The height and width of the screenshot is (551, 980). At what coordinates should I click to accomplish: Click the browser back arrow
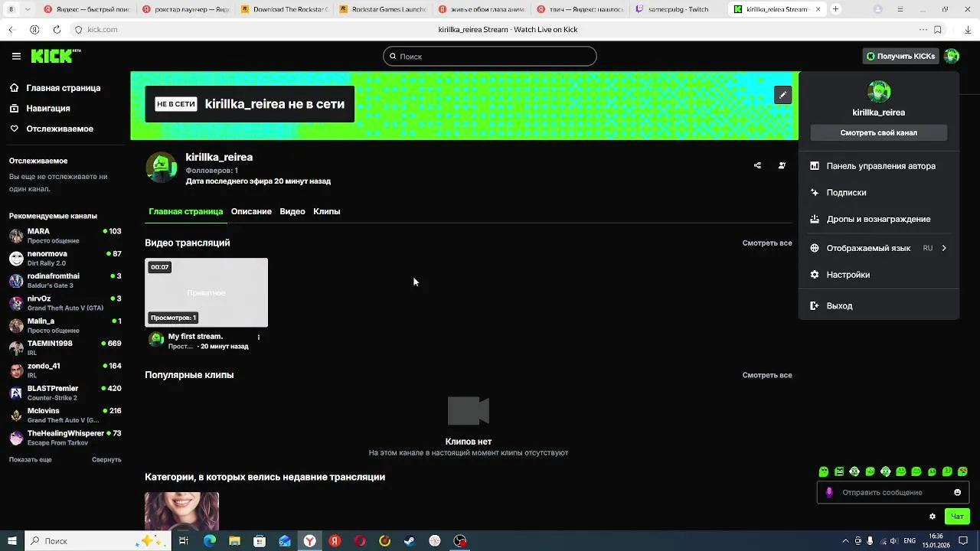click(x=11, y=29)
